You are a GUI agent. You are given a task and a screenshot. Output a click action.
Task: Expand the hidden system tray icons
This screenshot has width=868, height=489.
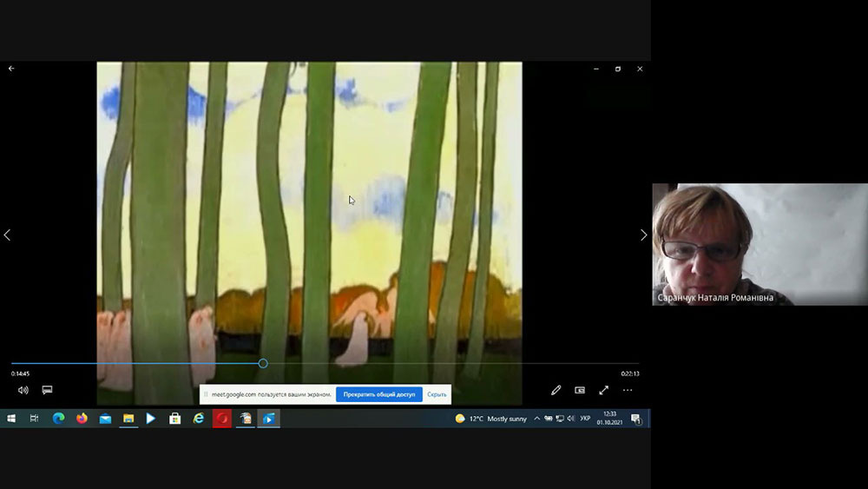tap(536, 419)
